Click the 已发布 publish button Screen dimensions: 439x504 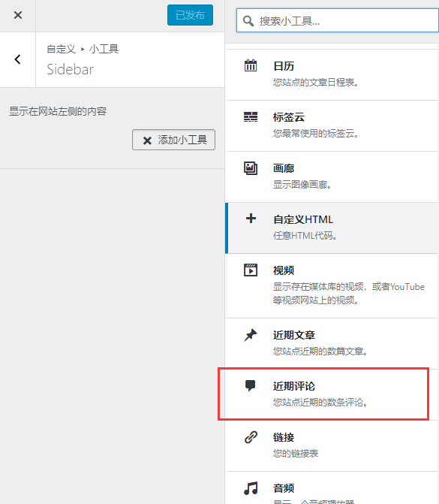190,15
